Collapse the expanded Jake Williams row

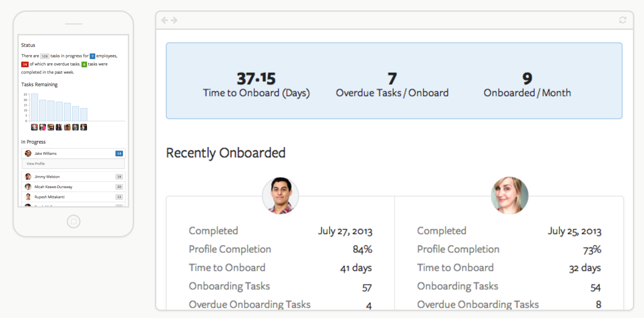[x=73, y=153]
